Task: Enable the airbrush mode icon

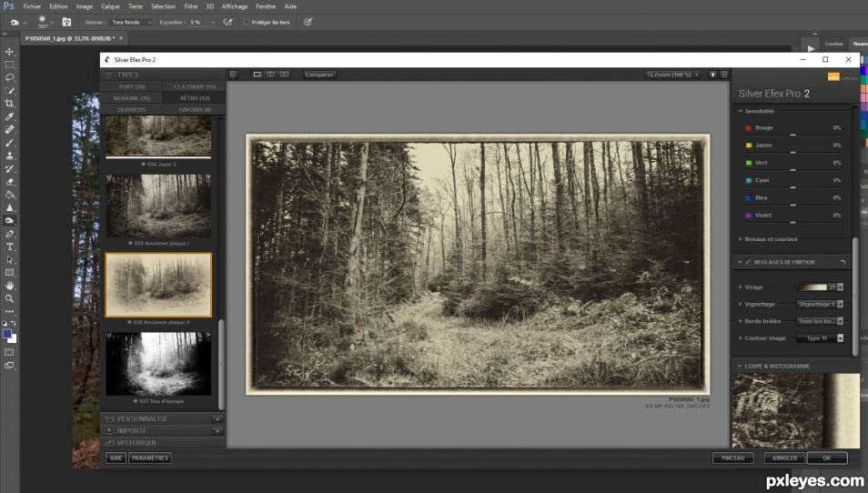Action: click(x=227, y=22)
